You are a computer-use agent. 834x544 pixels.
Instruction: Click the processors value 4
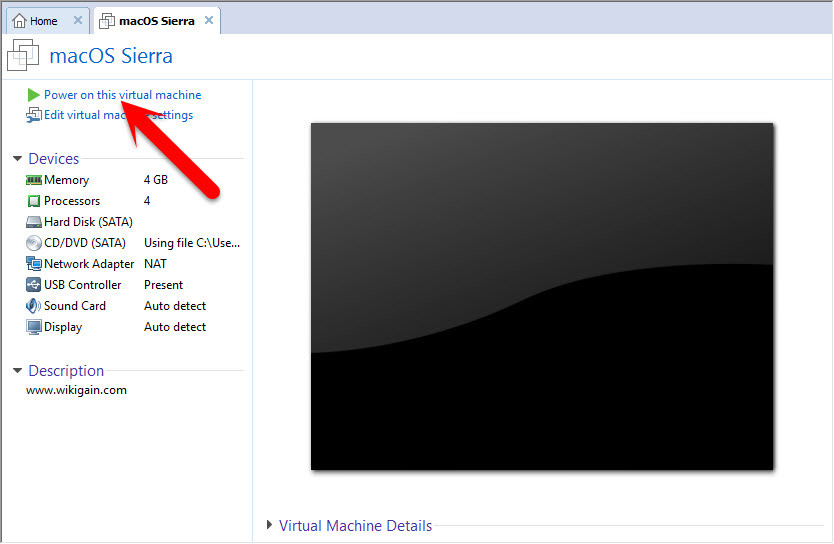pyautogui.click(x=147, y=201)
